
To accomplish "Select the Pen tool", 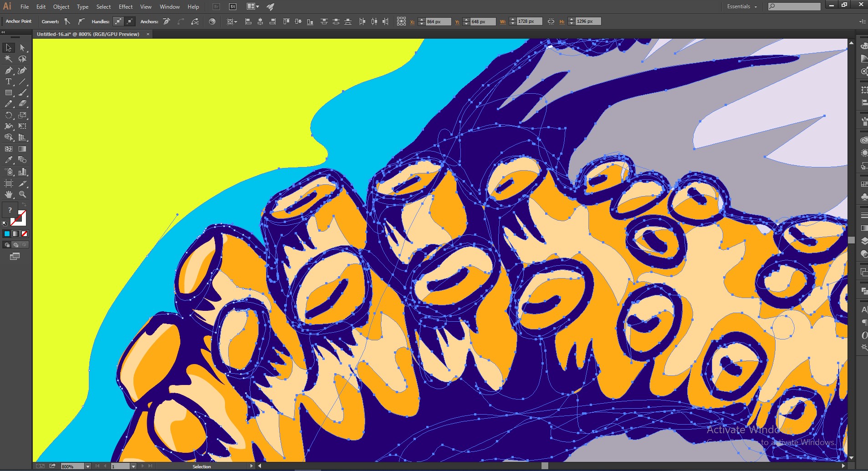I will pyautogui.click(x=9, y=71).
